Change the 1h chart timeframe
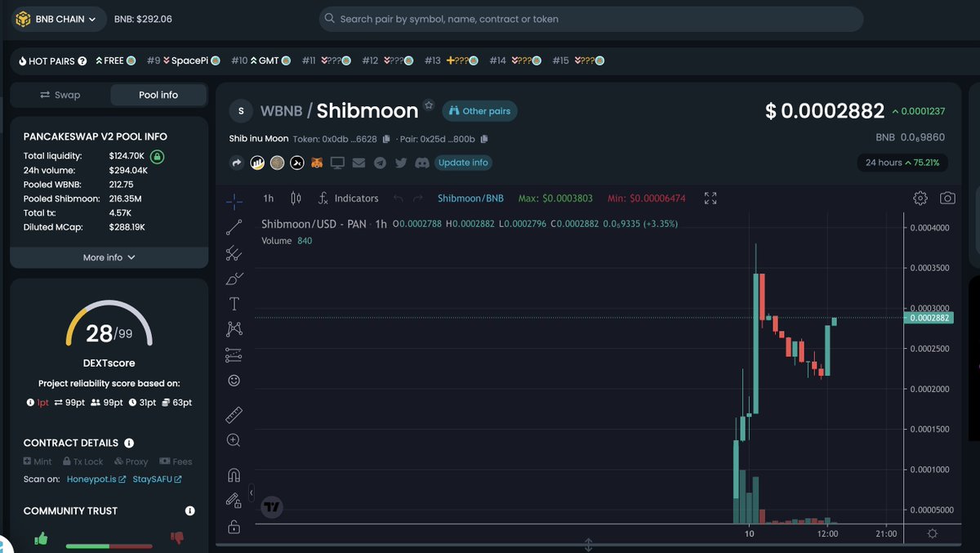Viewport: 980px width, 553px height. pos(269,198)
